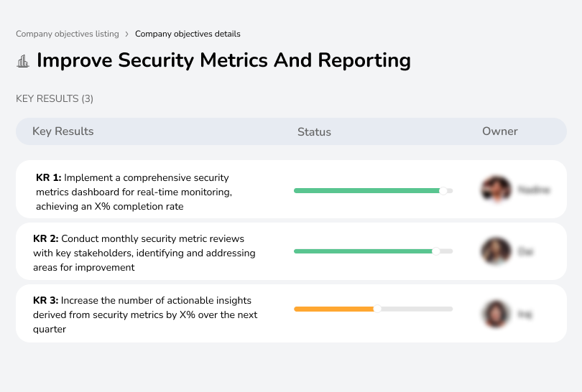Screen dimensions: 582x392
Task: Open KR 1 security metrics dashboard description
Action: (134, 192)
